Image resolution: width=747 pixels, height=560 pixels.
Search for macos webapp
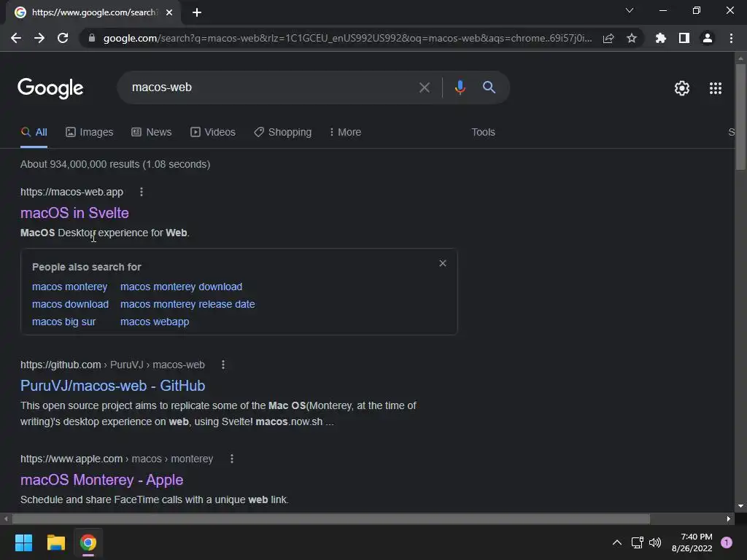point(155,322)
